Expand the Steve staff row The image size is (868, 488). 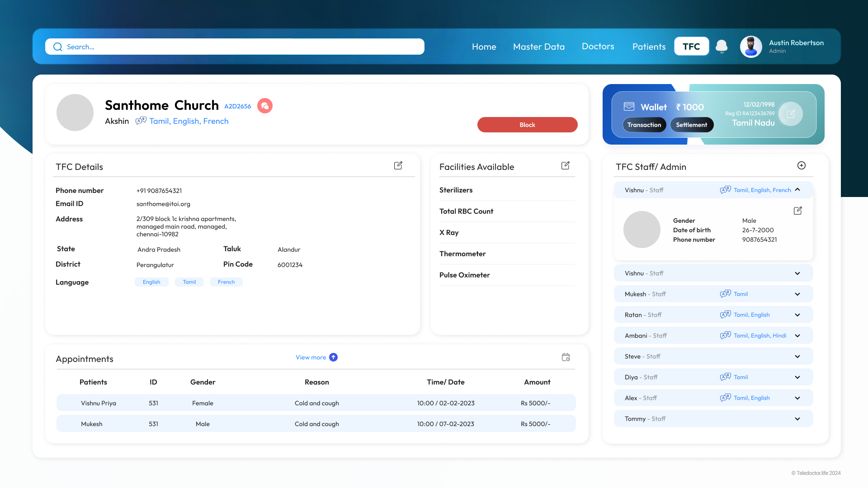797,357
